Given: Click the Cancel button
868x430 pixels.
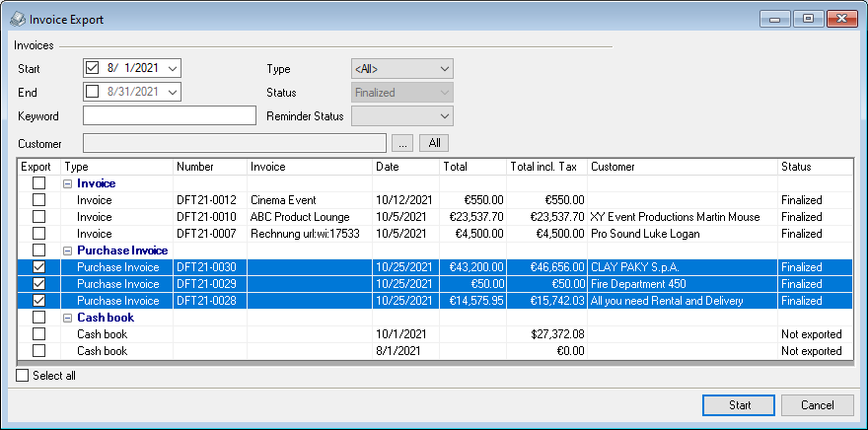Looking at the screenshot, I should pos(817,405).
